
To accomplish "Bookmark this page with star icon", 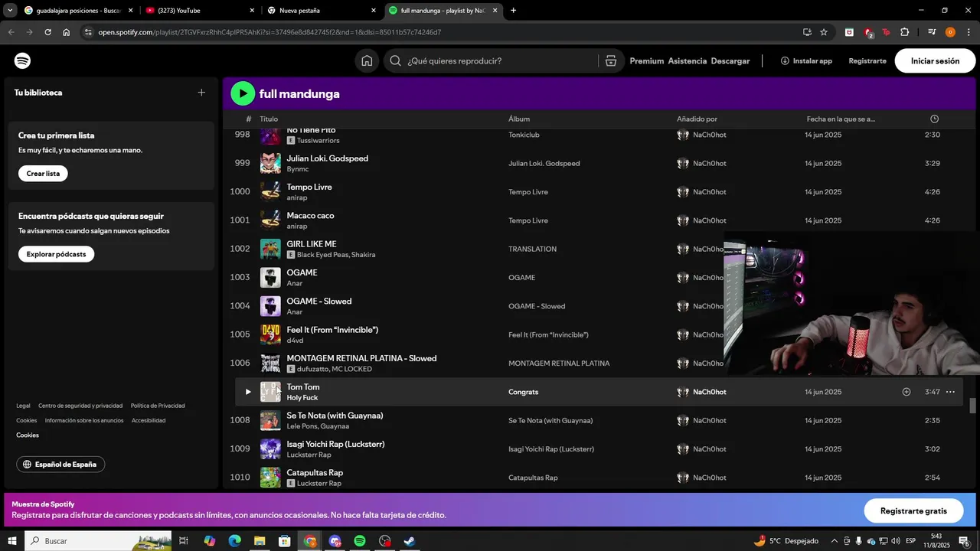I will click(x=824, y=32).
